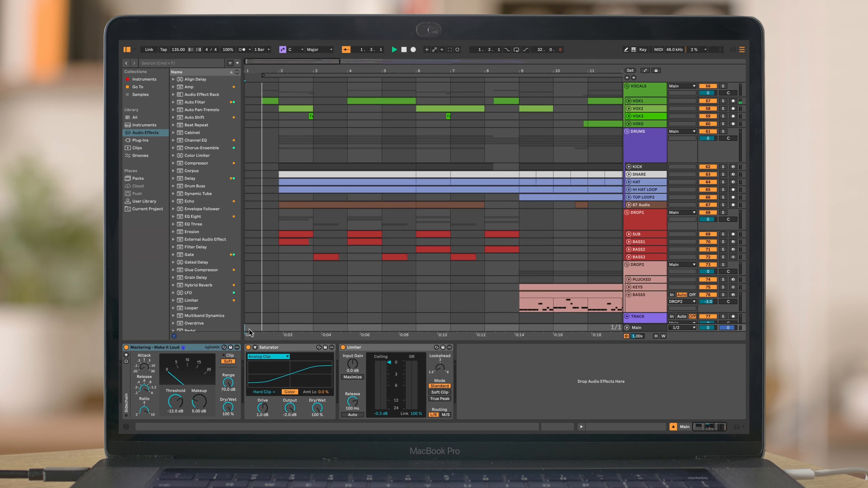Enable Draw Mode pencil icon

coord(626,49)
